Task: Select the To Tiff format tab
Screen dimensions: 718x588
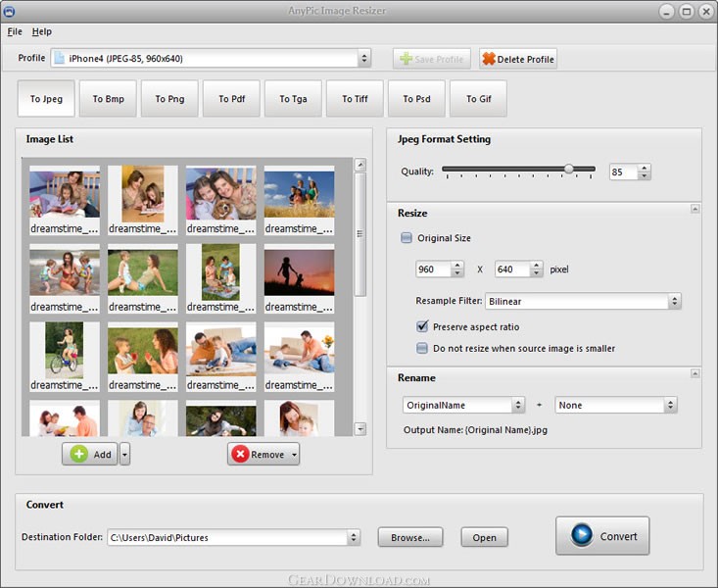Action: click(355, 99)
